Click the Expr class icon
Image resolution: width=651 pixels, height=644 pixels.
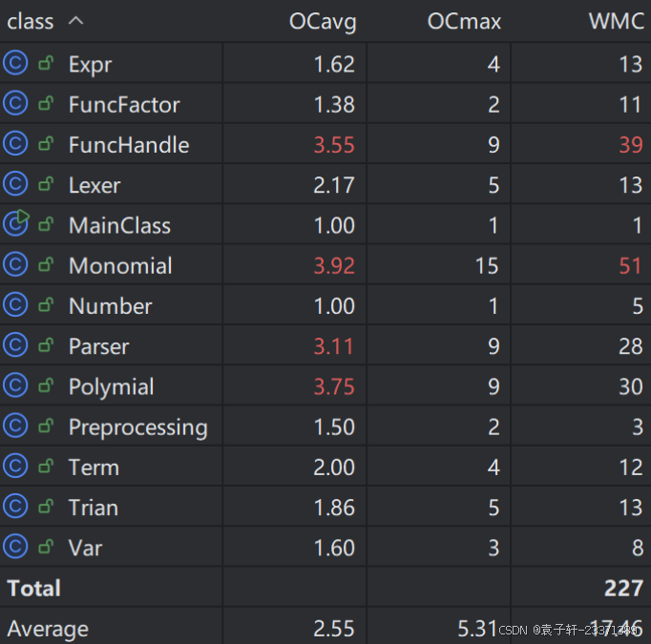pyautogui.click(x=15, y=63)
